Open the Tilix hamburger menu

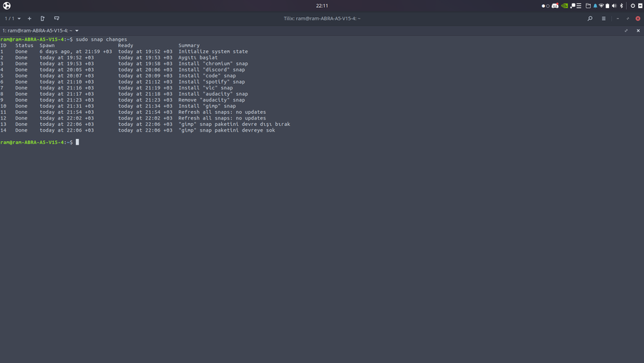point(603,19)
